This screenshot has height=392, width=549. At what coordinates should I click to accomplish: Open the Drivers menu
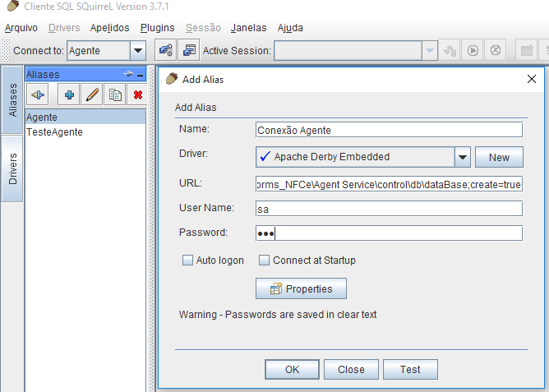coord(64,28)
